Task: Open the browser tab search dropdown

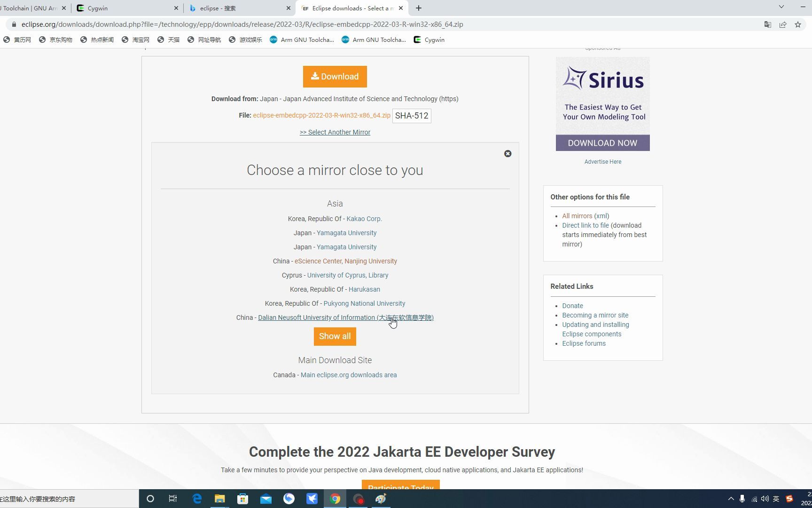Action: click(x=781, y=8)
